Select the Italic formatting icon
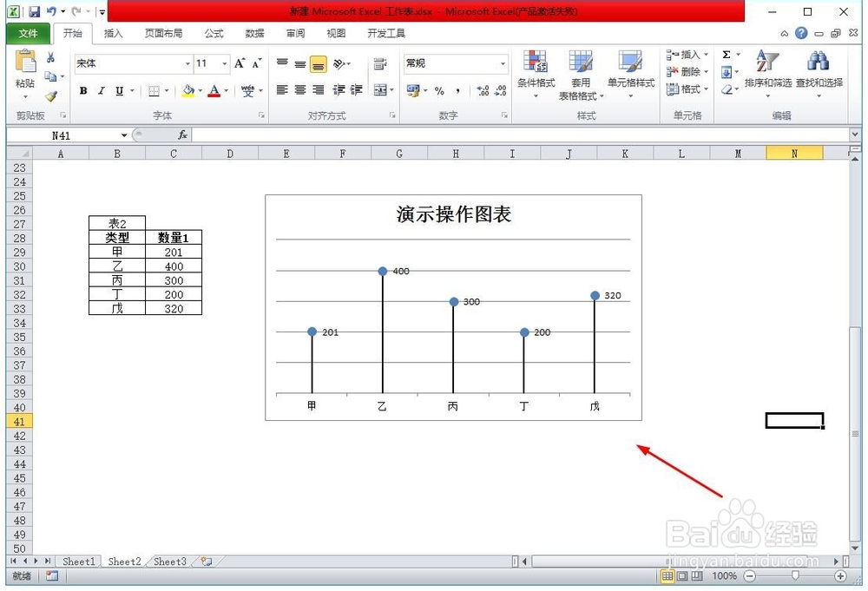 coord(101,90)
